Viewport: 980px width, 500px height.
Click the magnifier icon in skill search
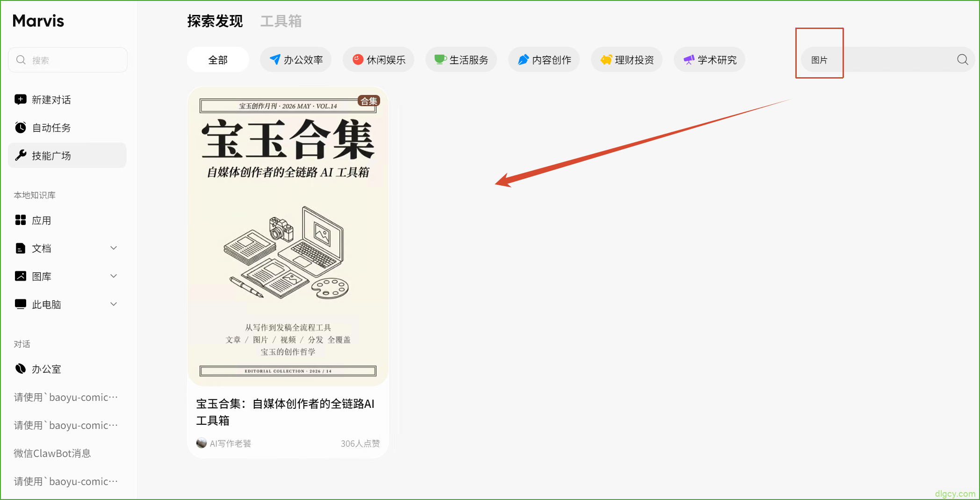point(963,59)
